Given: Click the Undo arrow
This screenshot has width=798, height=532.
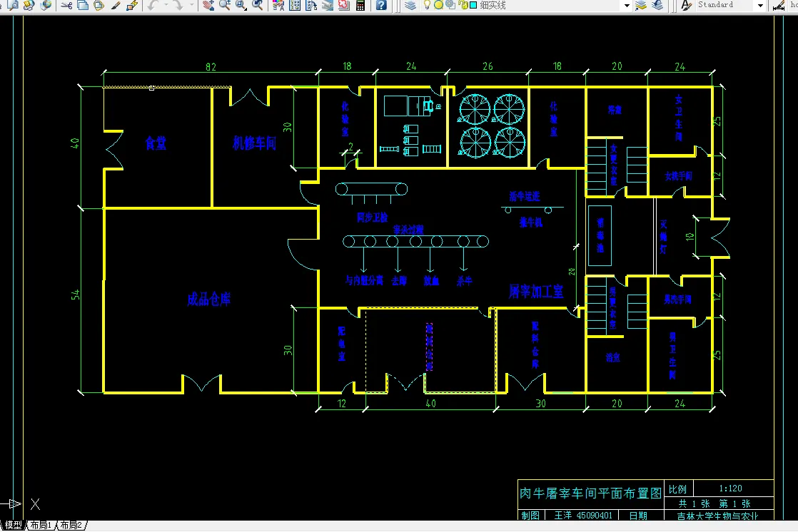Looking at the screenshot, I should [153, 5].
